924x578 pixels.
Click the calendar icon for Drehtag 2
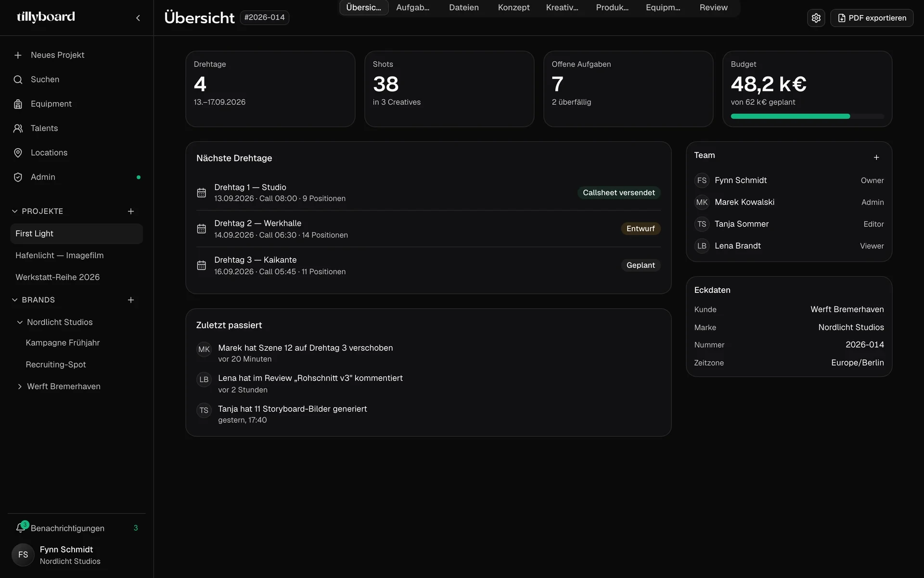coord(202,229)
